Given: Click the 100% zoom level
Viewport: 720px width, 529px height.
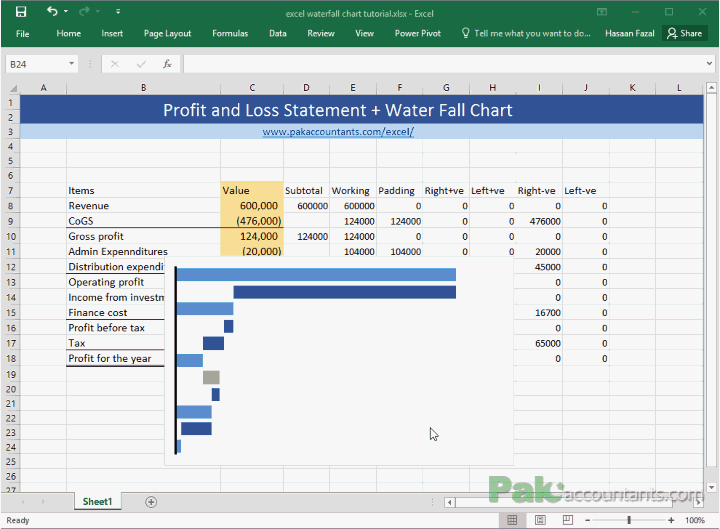Looking at the screenshot, I should tap(695, 520).
